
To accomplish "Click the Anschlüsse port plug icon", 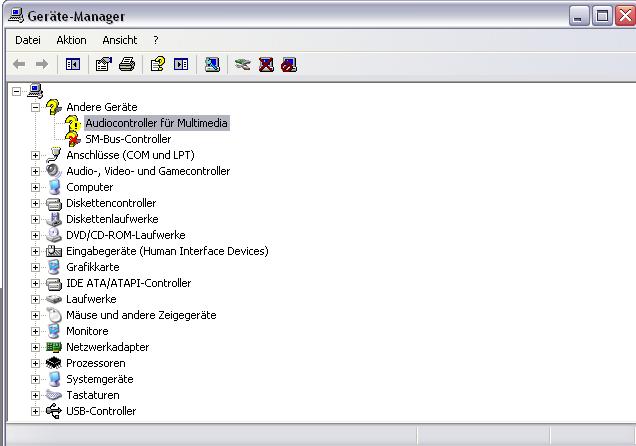I will (54, 155).
